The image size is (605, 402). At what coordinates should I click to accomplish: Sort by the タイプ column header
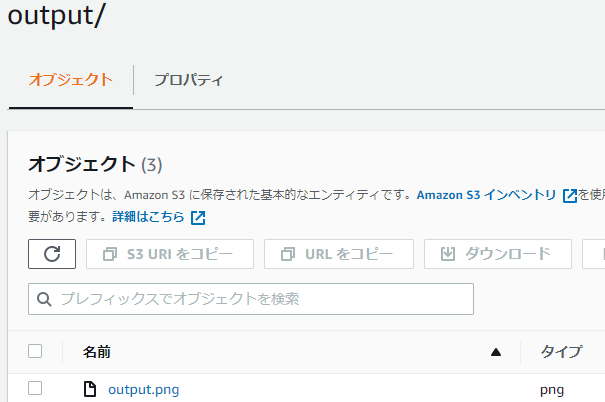561,352
